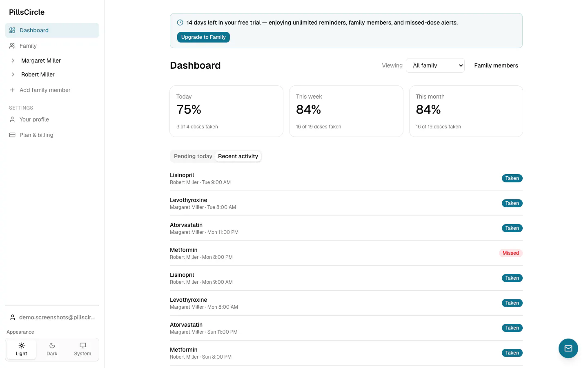Select the Recent activity tab

(x=238, y=156)
